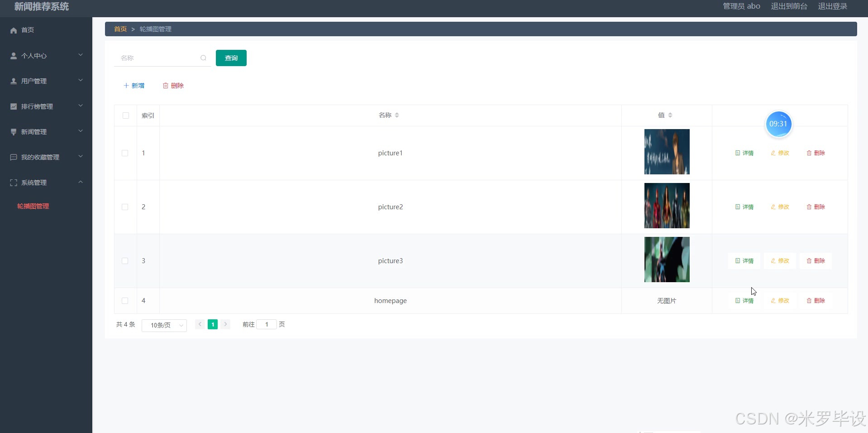The image size is (868, 433).
Task: Click 退出登录 to log out
Action: coord(833,6)
